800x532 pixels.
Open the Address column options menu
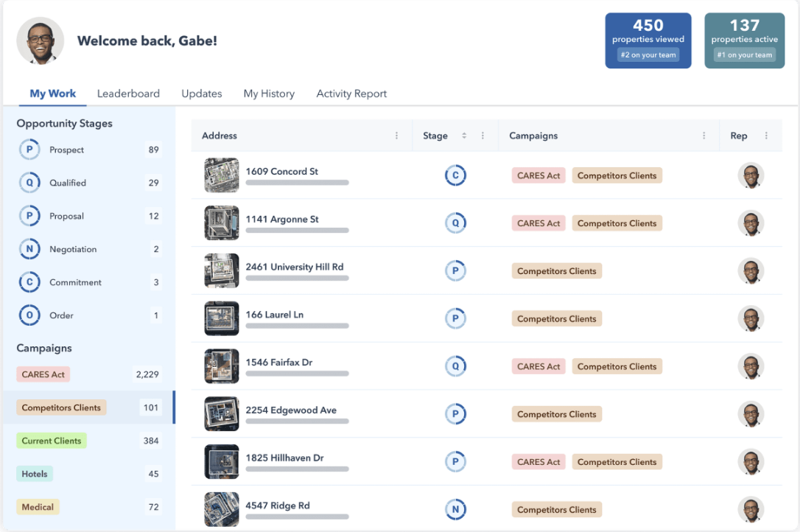(396, 136)
